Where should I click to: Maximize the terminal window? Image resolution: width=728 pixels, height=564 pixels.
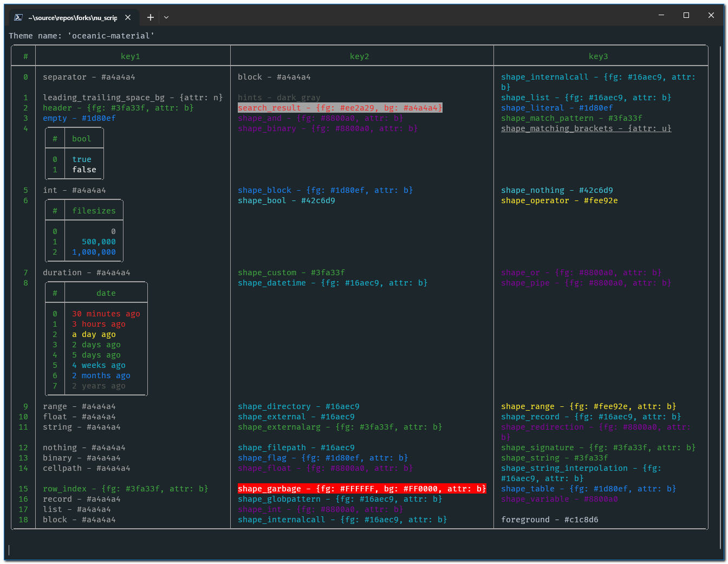click(x=686, y=15)
